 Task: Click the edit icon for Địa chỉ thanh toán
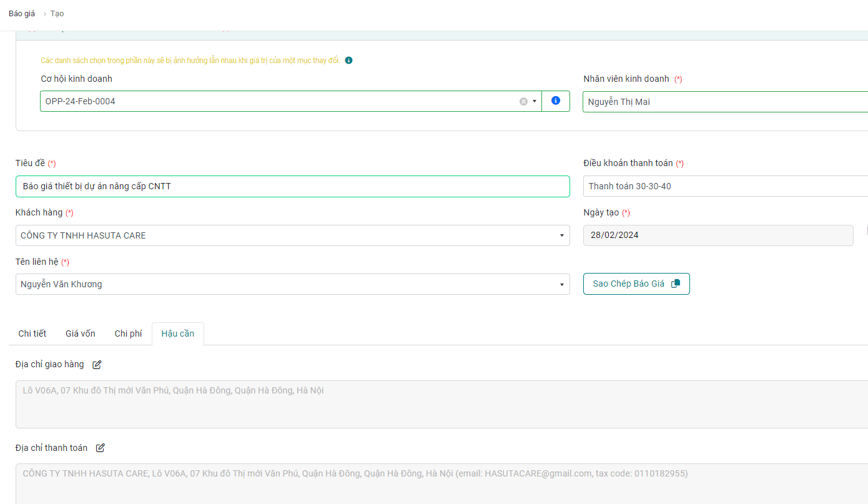tap(101, 448)
